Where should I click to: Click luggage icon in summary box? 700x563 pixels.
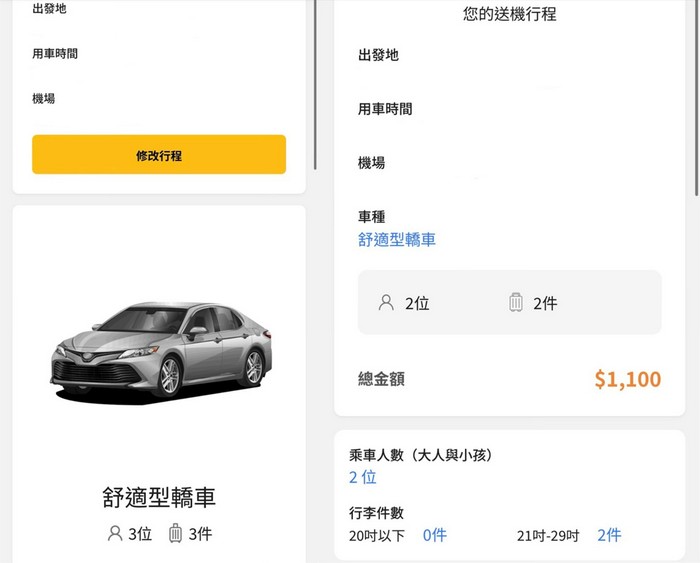click(516, 303)
